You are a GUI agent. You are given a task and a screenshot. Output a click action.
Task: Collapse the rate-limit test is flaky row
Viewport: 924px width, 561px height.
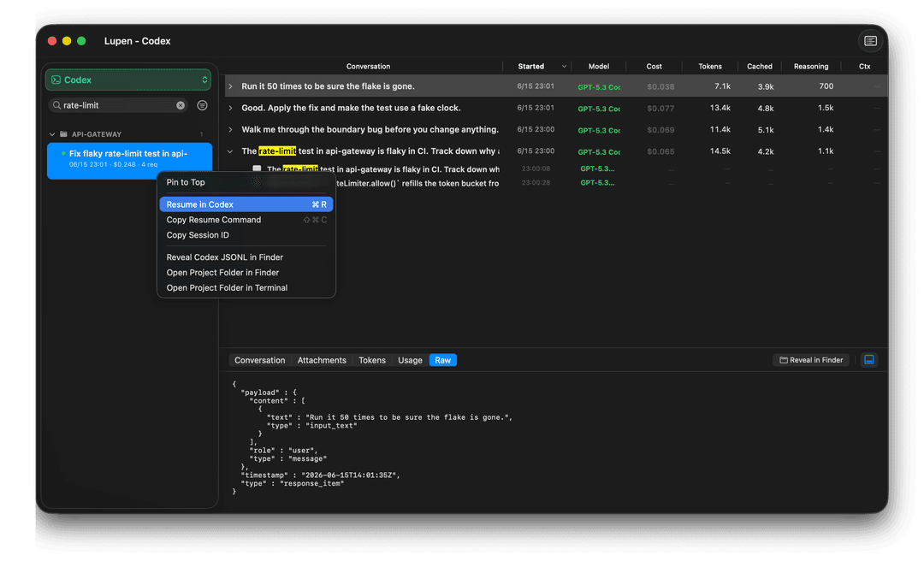230,151
